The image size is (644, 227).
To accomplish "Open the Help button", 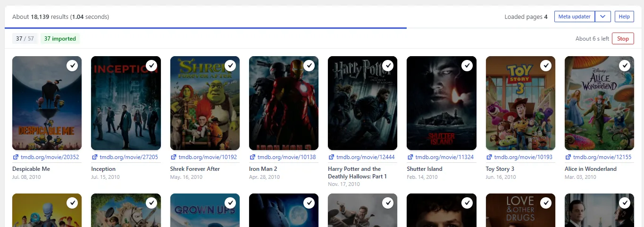I will pyautogui.click(x=624, y=17).
